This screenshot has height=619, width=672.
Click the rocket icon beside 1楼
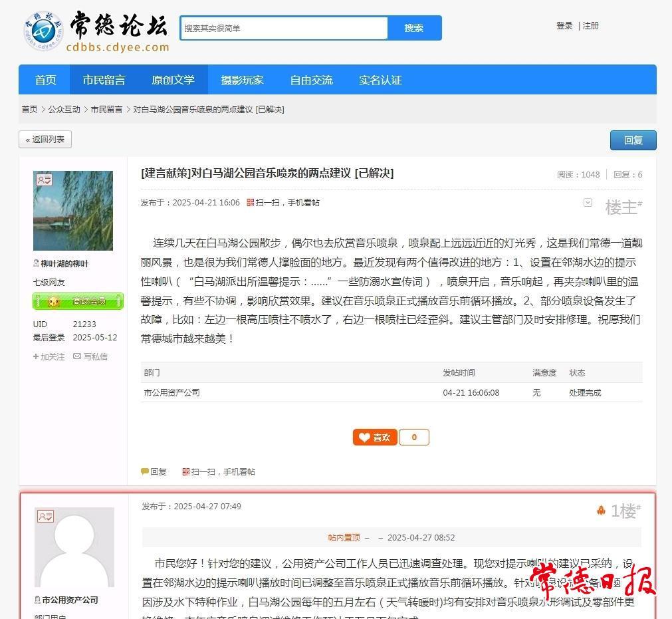click(601, 510)
